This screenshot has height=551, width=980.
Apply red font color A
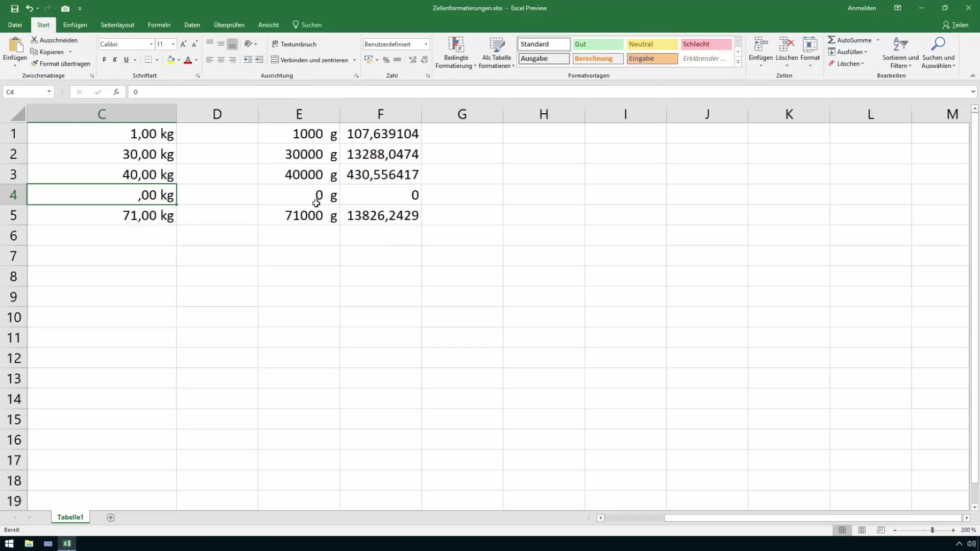tap(188, 60)
